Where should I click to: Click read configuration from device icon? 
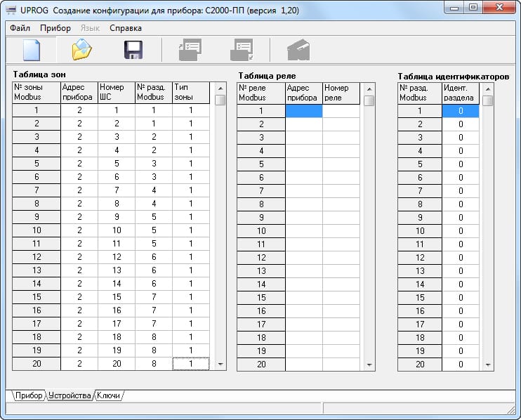tap(190, 50)
